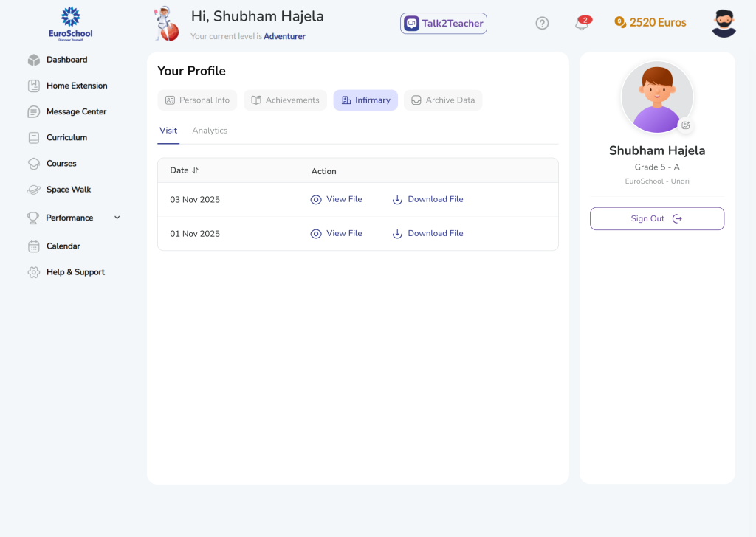View file for 01 Nov 2025 visit
756x537 pixels.
337,233
